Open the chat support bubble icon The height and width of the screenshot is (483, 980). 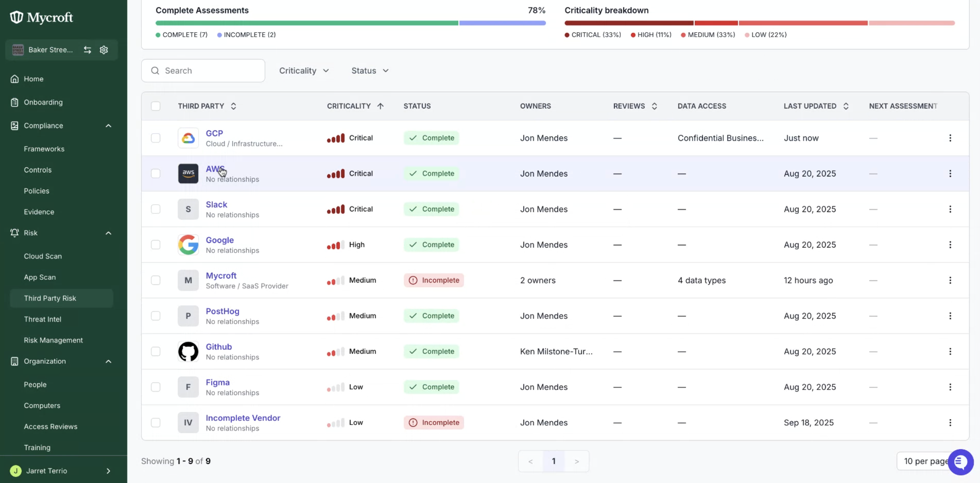pos(961,462)
